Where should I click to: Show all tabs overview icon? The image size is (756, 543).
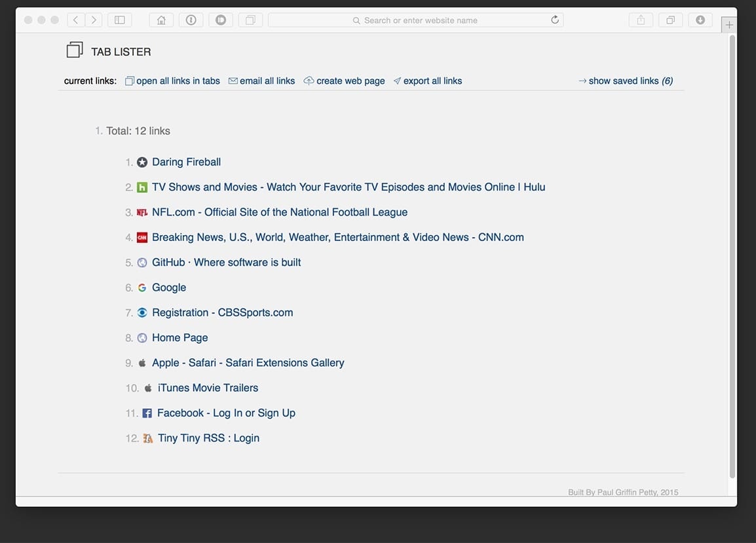[x=671, y=20]
